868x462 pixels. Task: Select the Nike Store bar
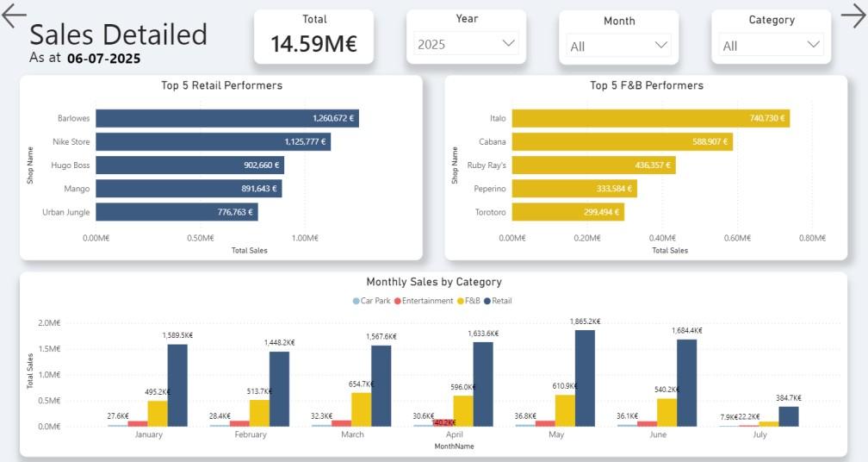[213, 141]
